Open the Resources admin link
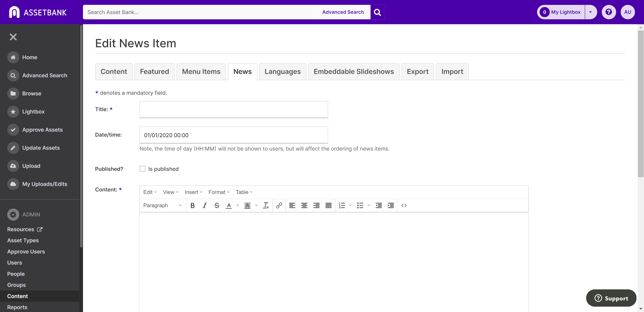 [x=25, y=229]
